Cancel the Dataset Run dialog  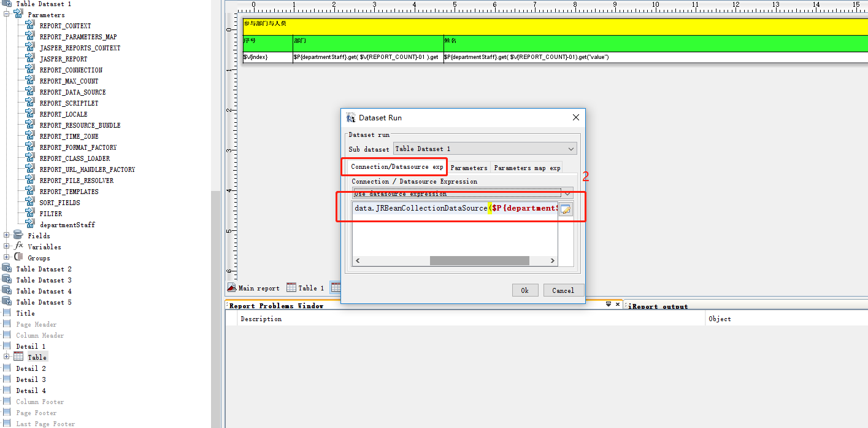coord(563,290)
